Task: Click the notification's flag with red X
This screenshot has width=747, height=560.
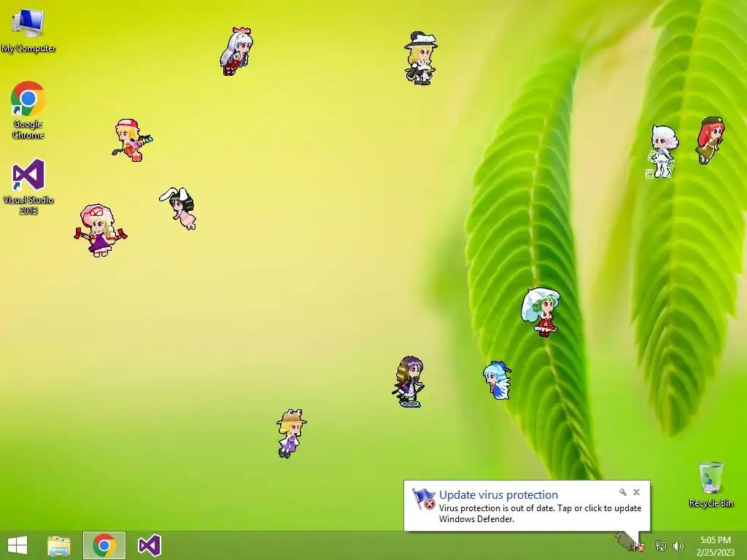Action: pos(423,499)
